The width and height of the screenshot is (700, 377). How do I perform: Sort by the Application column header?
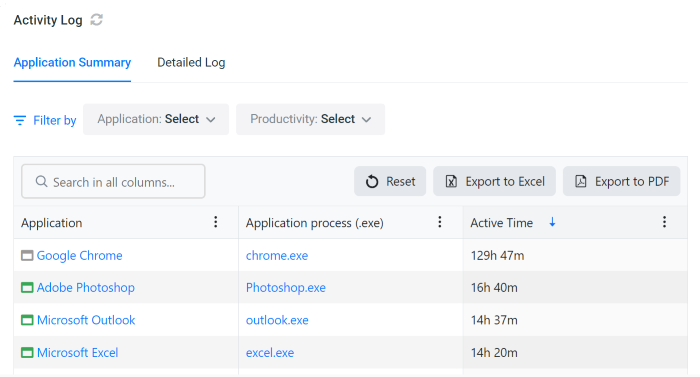[x=52, y=223]
